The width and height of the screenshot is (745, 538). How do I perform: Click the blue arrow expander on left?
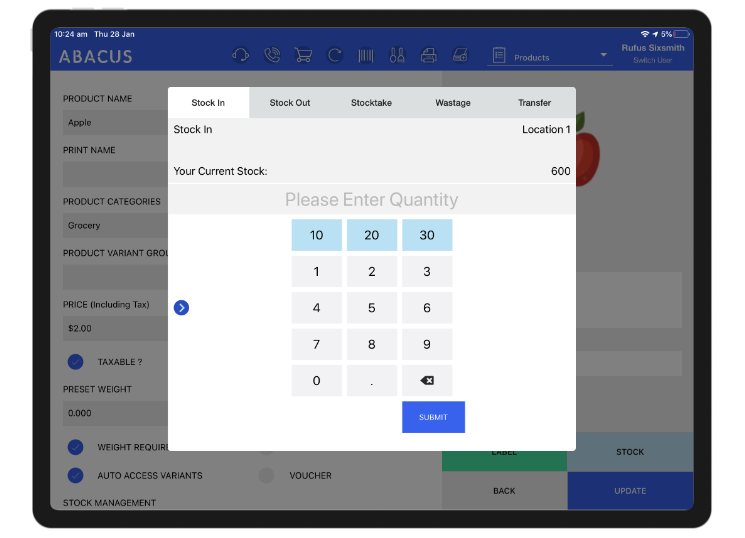tap(181, 308)
